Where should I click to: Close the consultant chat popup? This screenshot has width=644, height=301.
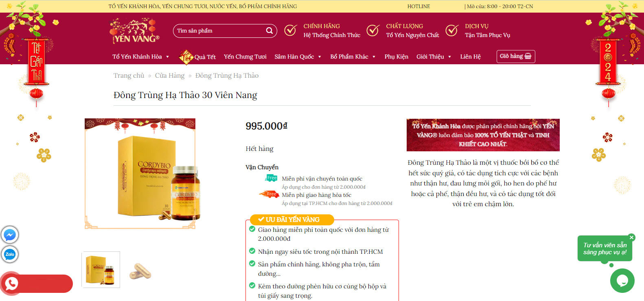click(x=631, y=238)
